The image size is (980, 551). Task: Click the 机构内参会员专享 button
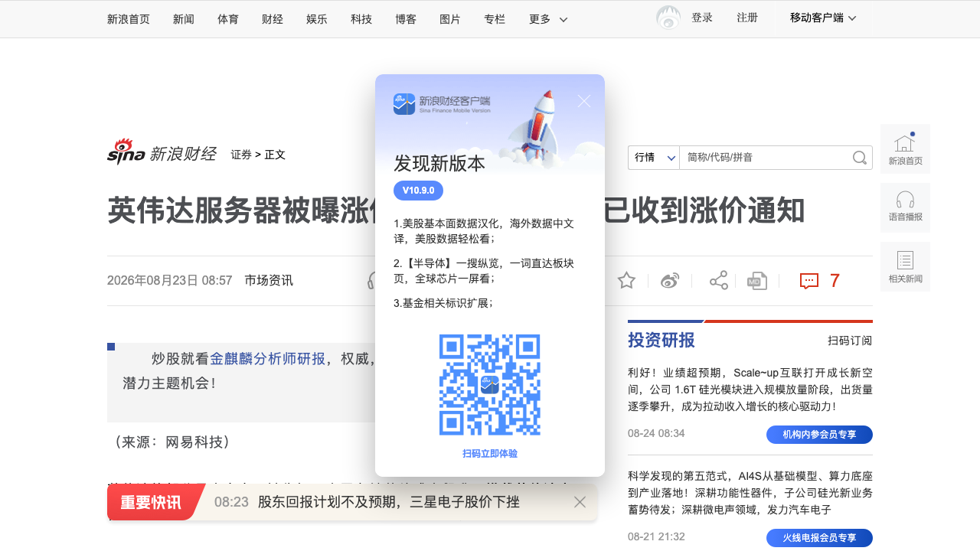819,435
